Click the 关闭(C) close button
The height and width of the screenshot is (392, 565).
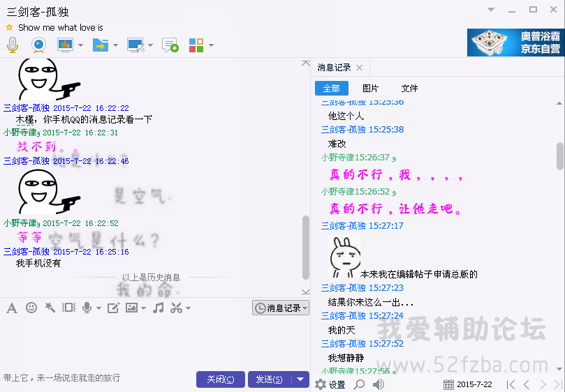point(220,379)
